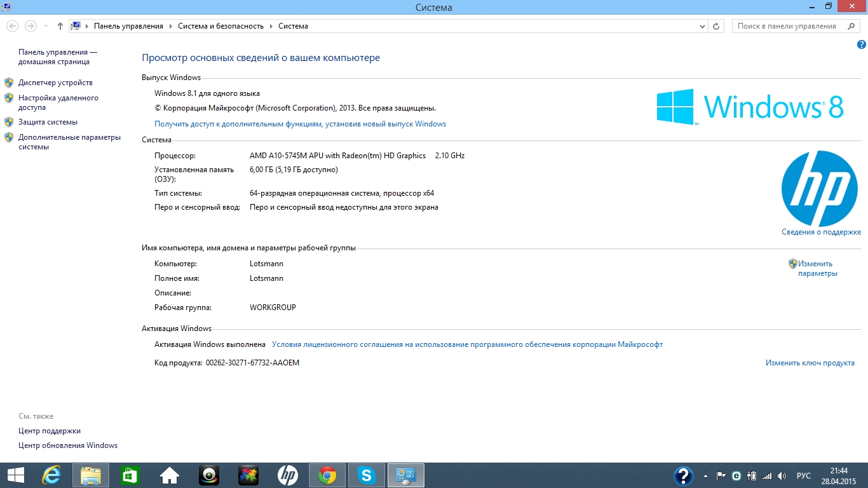The height and width of the screenshot is (488, 868).
Task: Open ESET antivirus tray icon
Action: pos(736,475)
